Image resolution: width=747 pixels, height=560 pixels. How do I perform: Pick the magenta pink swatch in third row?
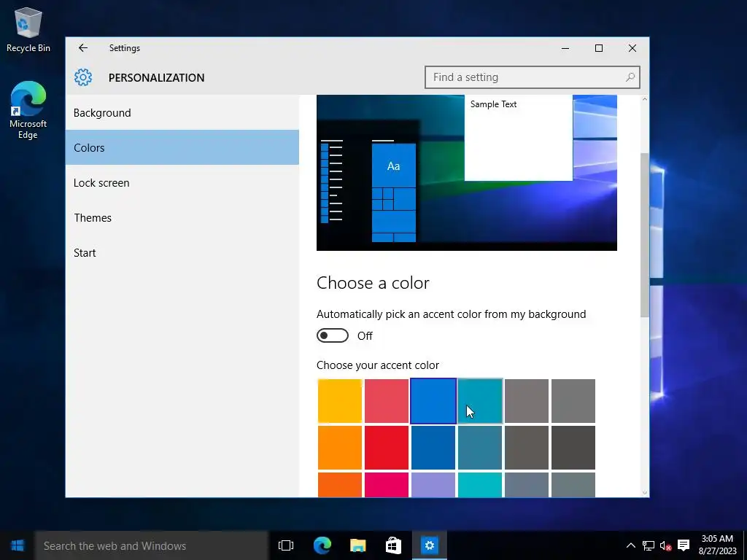coord(387,485)
